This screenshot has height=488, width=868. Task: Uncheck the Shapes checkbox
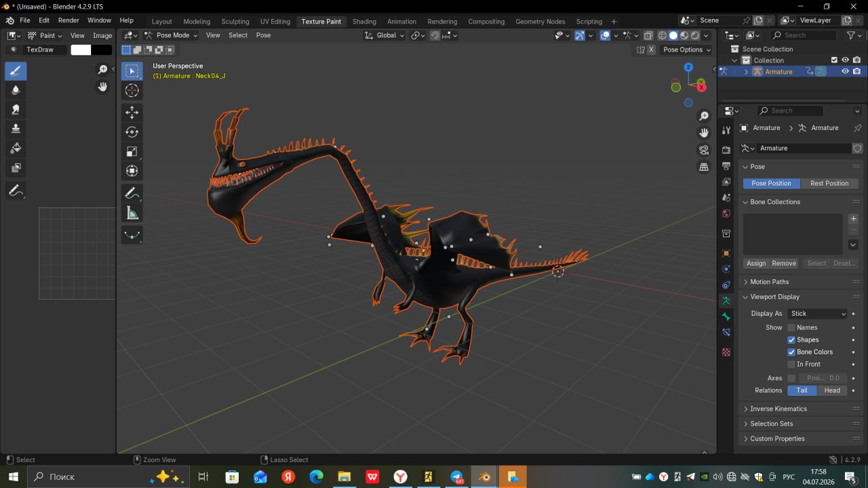(791, 340)
